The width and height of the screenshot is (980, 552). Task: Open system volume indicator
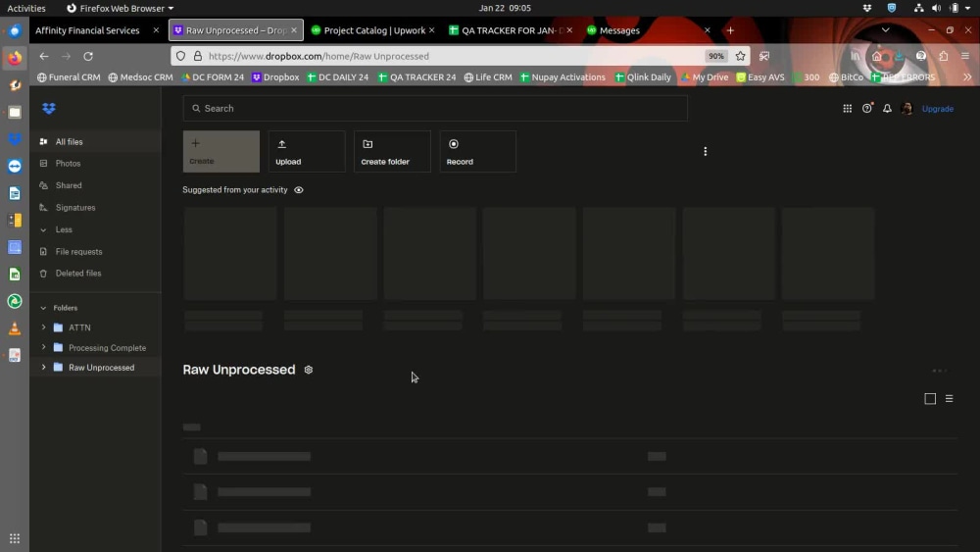coord(936,8)
